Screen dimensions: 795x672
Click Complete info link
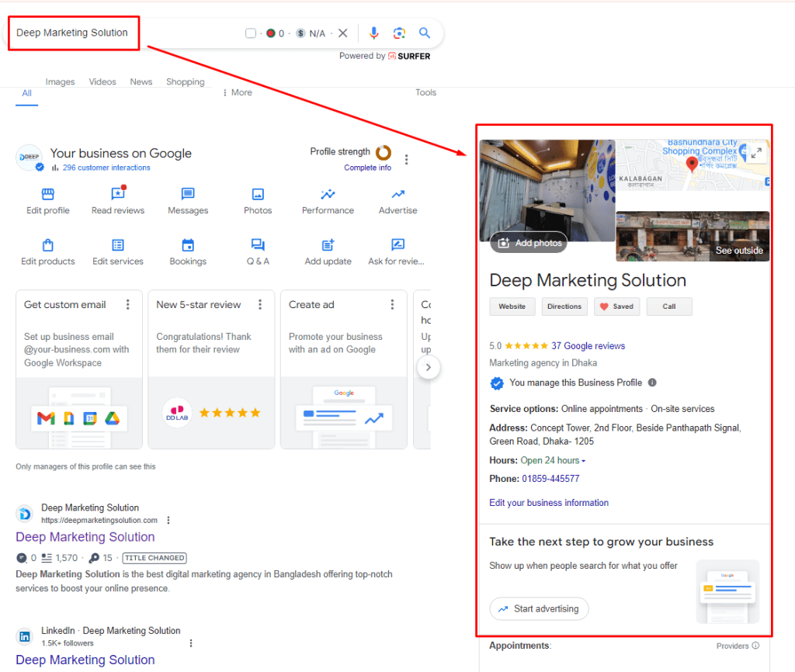coord(367,168)
